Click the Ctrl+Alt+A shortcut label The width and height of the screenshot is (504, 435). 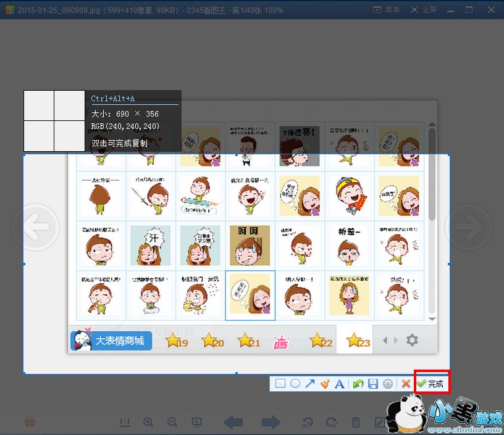113,99
